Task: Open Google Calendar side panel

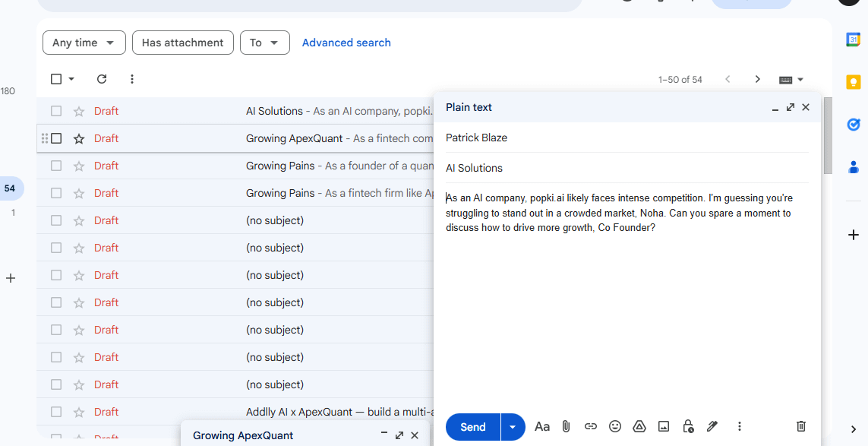Action: click(854, 40)
